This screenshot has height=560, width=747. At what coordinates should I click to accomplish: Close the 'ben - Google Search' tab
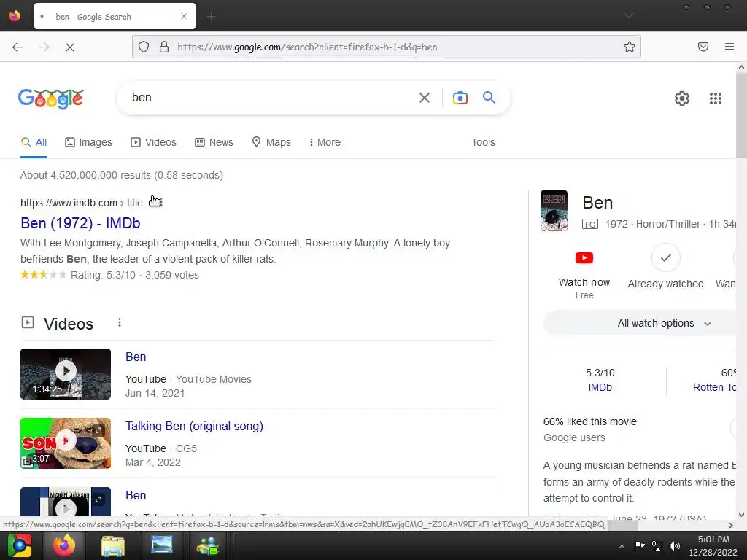point(184,16)
